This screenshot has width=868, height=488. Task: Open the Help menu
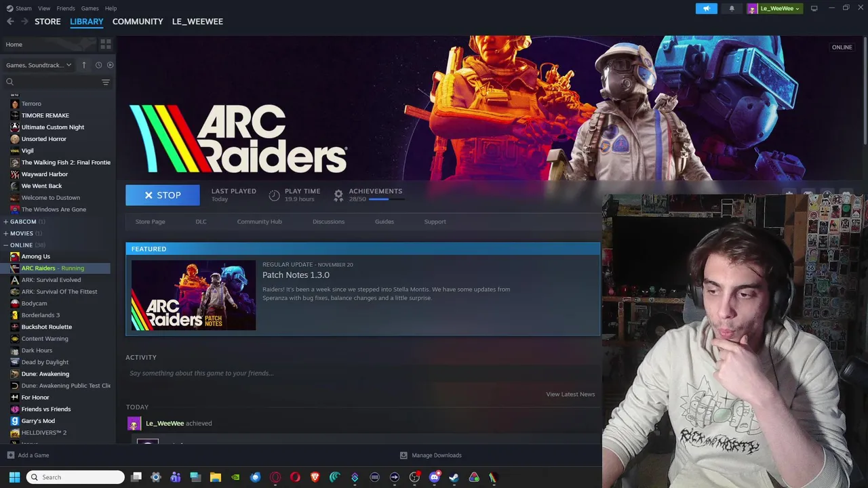coord(111,8)
